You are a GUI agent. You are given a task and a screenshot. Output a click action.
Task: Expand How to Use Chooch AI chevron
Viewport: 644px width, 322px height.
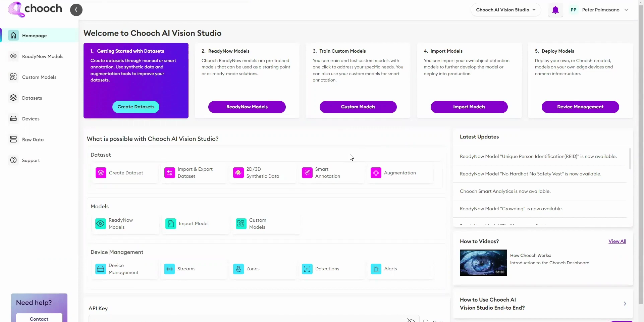point(625,304)
